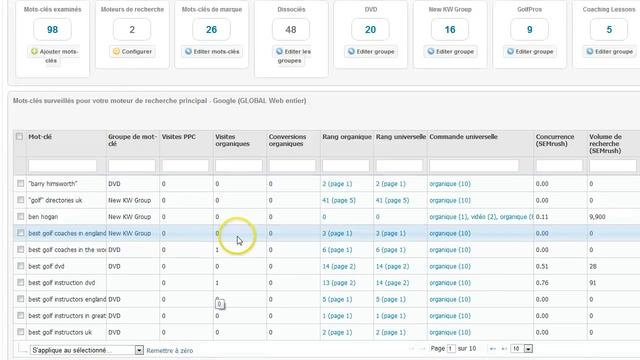Click the Rang organique filter field
640x360 pixels.
(346, 165)
